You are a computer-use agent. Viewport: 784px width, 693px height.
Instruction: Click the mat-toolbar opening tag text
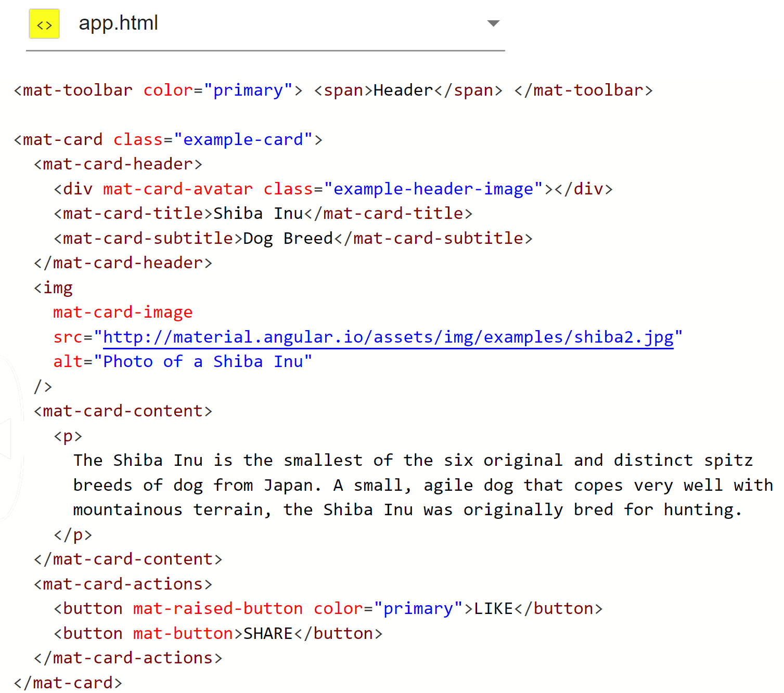pos(158,90)
